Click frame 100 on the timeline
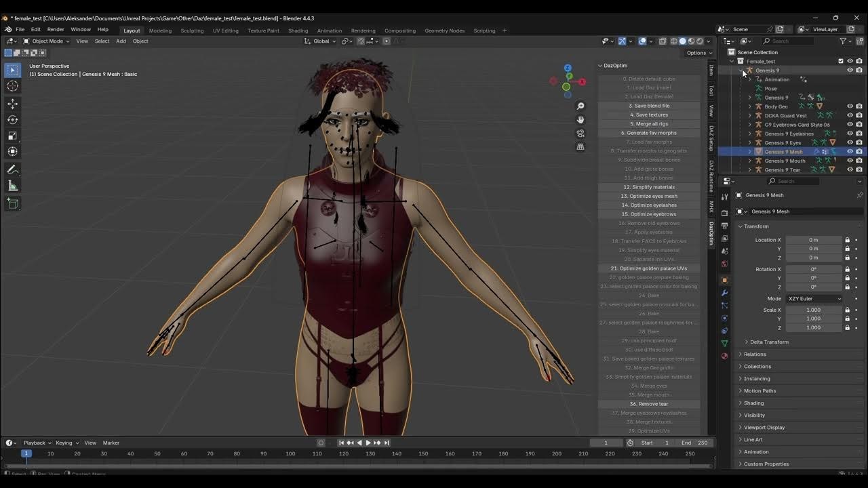868x488 pixels. 290,453
